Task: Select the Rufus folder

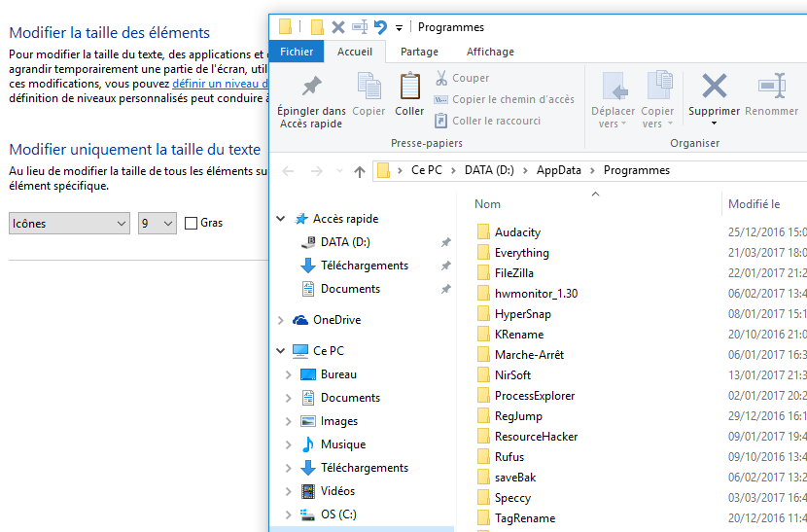Action: point(509,457)
